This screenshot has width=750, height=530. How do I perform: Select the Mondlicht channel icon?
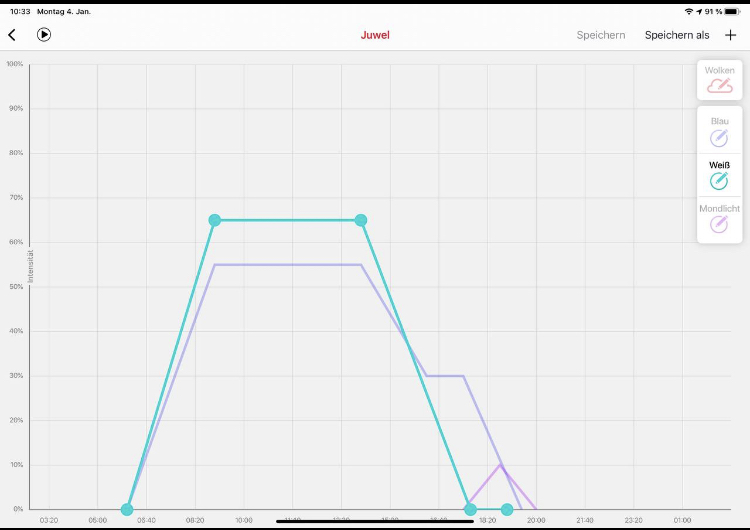pos(719,224)
